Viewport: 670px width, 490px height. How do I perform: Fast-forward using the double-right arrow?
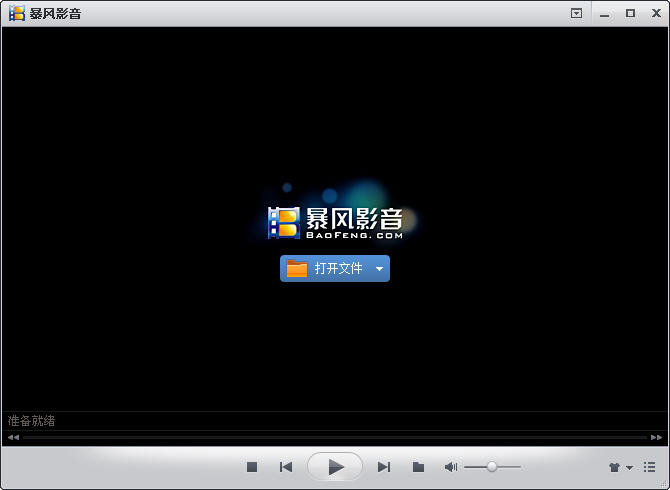656,437
